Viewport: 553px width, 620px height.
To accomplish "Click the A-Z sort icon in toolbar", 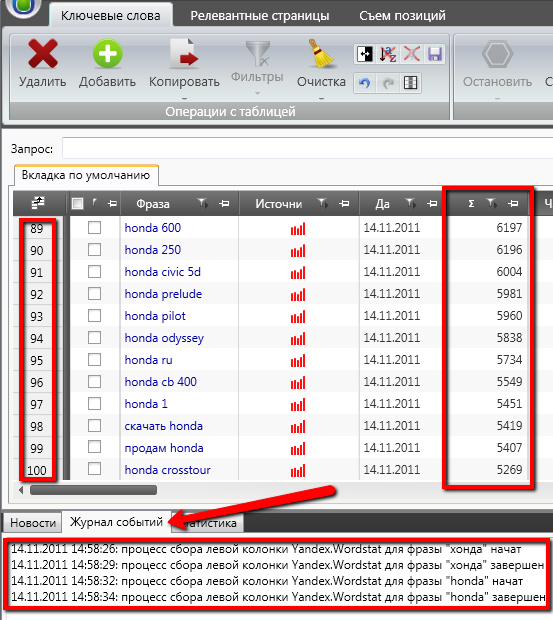I will pos(388,54).
